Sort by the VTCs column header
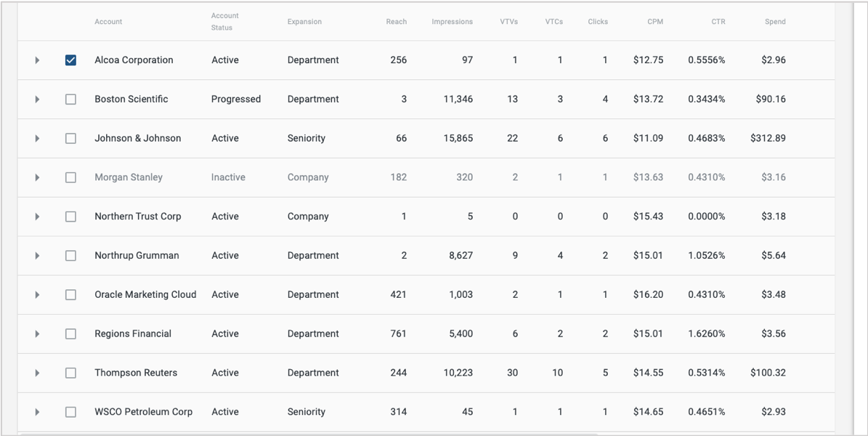 click(x=554, y=22)
